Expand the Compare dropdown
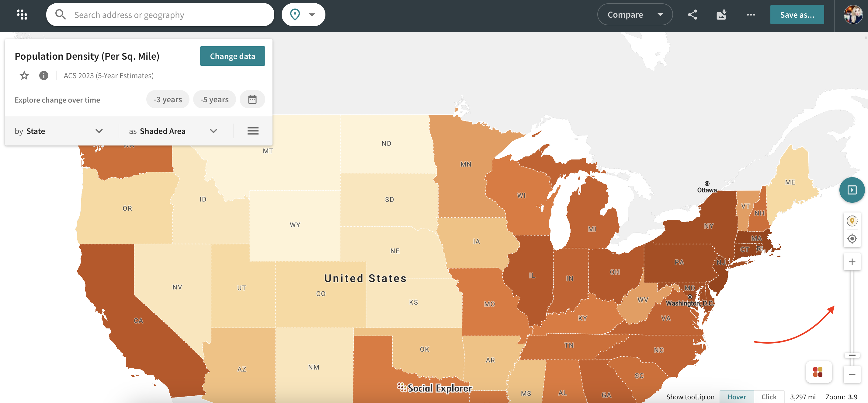This screenshot has width=868, height=403. [x=634, y=15]
